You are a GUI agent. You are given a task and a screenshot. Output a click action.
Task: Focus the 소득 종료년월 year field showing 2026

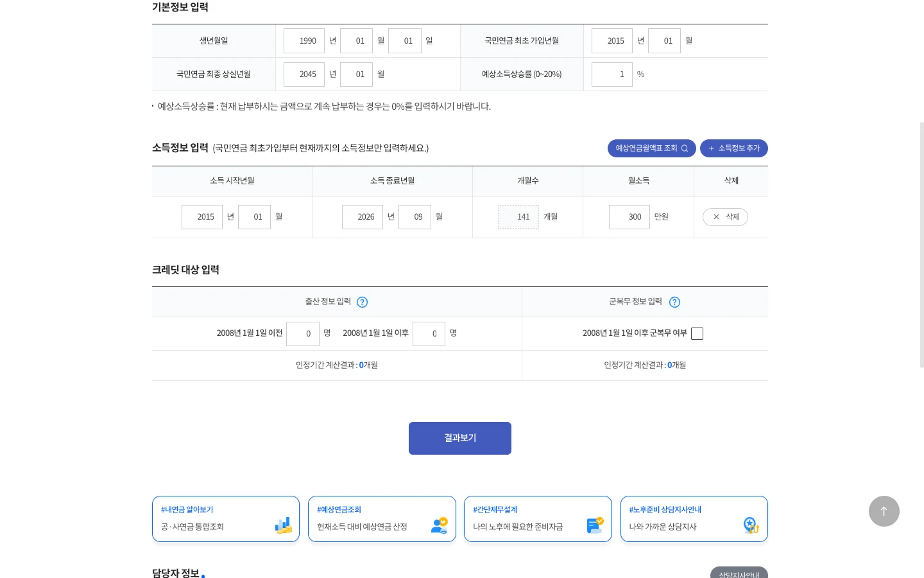tap(363, 217)
